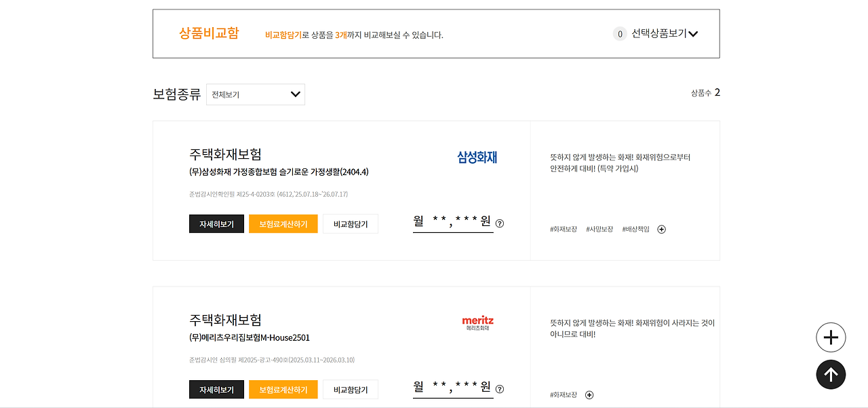Image resolution: width=868 pixels, height=408 pixels.
Task: Click 준법감시인 심의필 제2025-광고-490호 text
Action: click(272, 360)
